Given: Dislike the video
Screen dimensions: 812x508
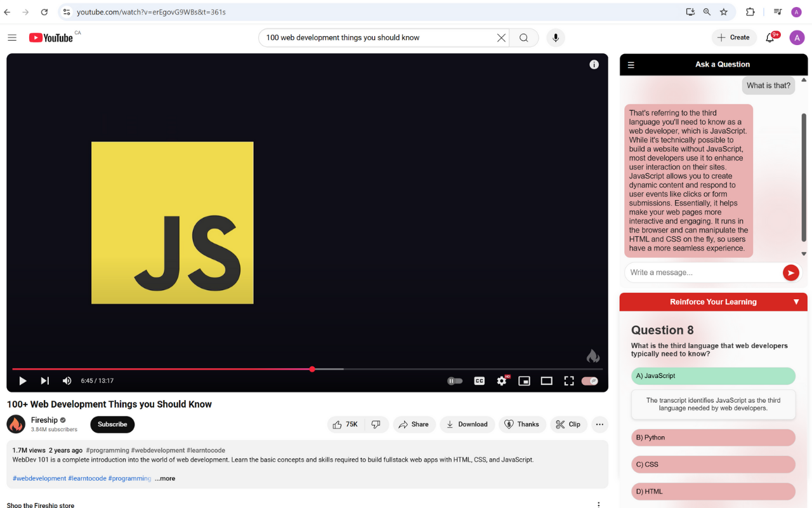Looking at the screenshot, I should pos(376,424).
